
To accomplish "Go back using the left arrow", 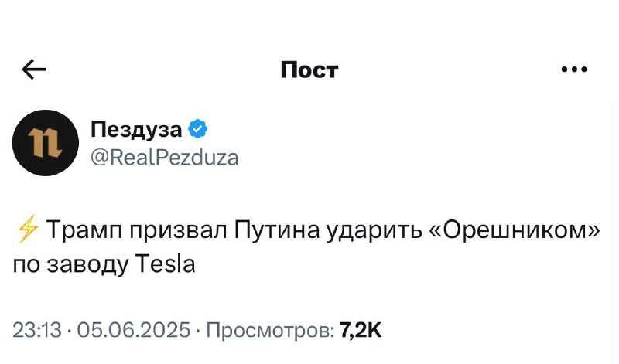I will click(x=34, y=69).
